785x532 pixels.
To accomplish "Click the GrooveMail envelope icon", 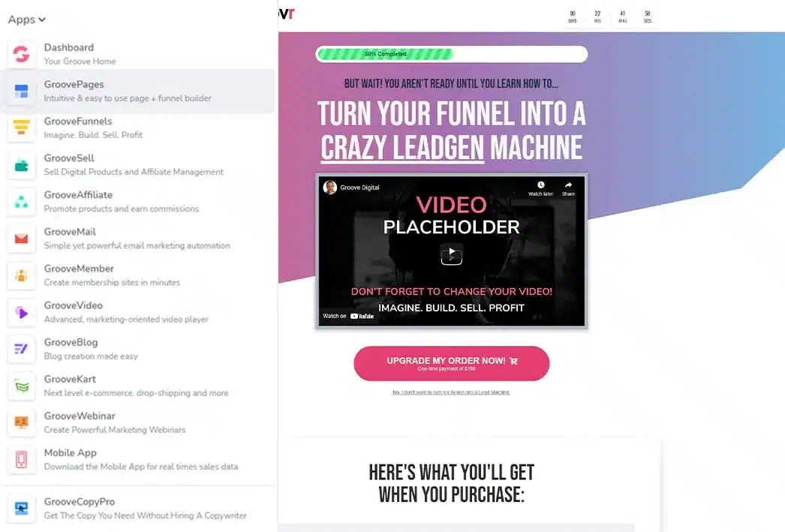I will click(22, 239).
